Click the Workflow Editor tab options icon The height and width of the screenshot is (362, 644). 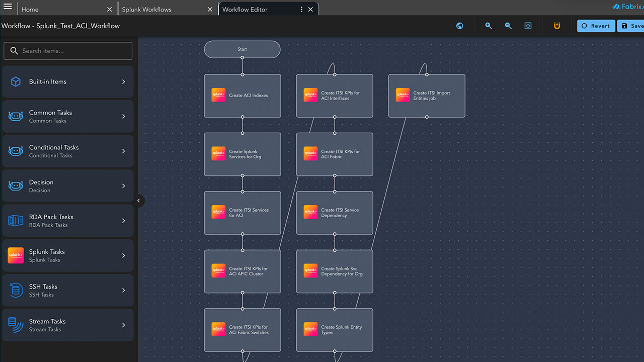coord(301,9)
